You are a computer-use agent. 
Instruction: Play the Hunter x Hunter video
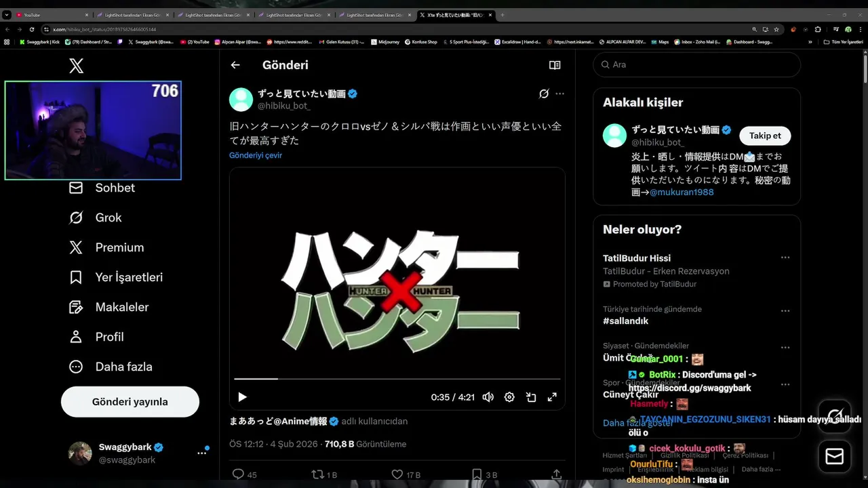pos(242,397)
